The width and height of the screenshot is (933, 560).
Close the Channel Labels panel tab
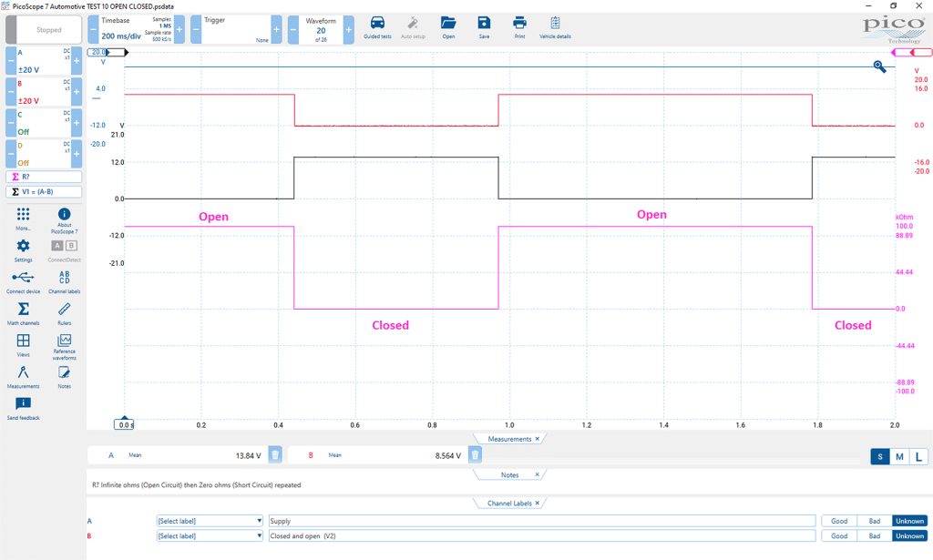pyautogui.click(x=538, y=503)
